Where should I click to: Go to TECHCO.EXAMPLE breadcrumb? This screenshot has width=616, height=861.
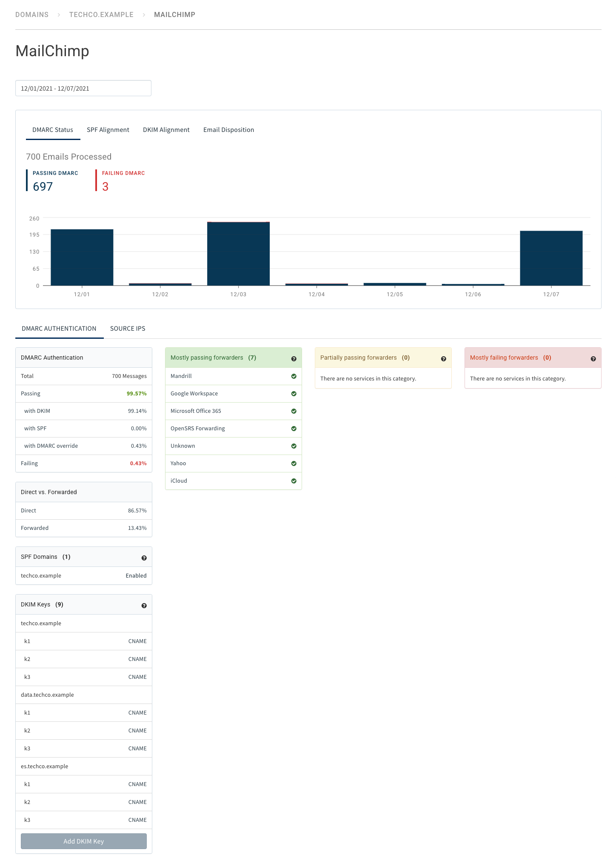(101, 14)
